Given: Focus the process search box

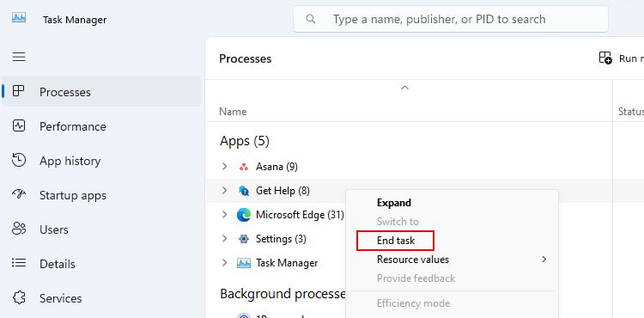Looking at the screenshot, I should click(451, 19).
